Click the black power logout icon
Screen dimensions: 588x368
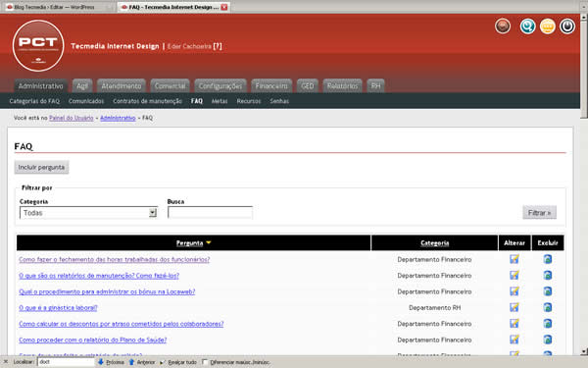567,26
